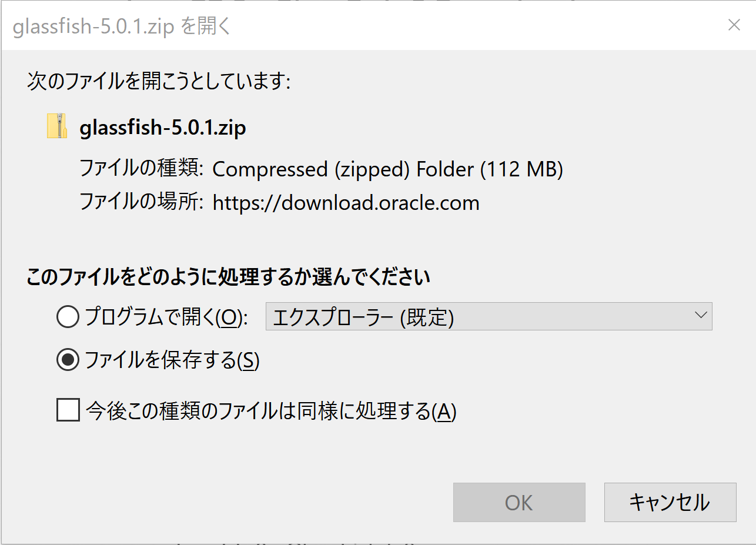This screenshot has width=756, height=545.
Task: Click the bold glassfish-5.0.1.zip file name
Action: pos(163,128)
